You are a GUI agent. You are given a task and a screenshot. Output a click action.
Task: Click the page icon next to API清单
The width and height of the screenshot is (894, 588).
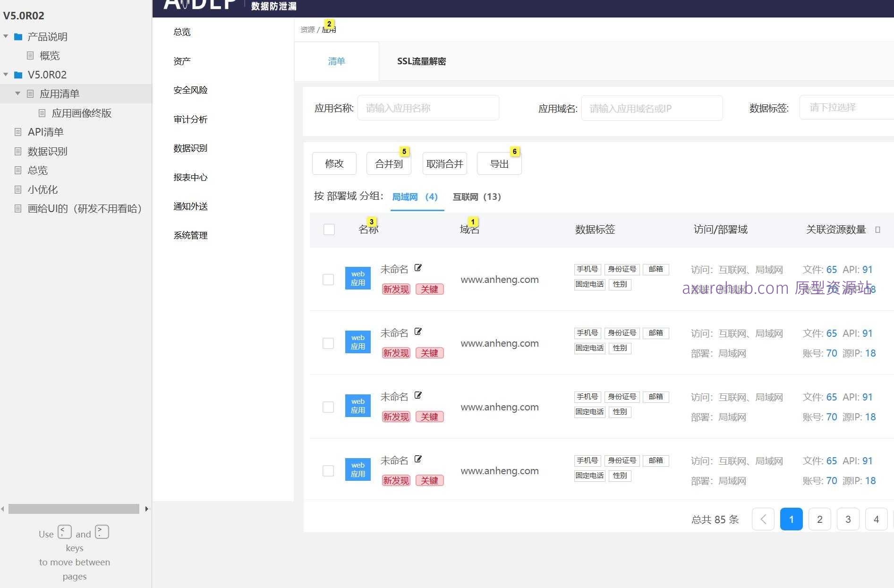[x=18, y=132]
